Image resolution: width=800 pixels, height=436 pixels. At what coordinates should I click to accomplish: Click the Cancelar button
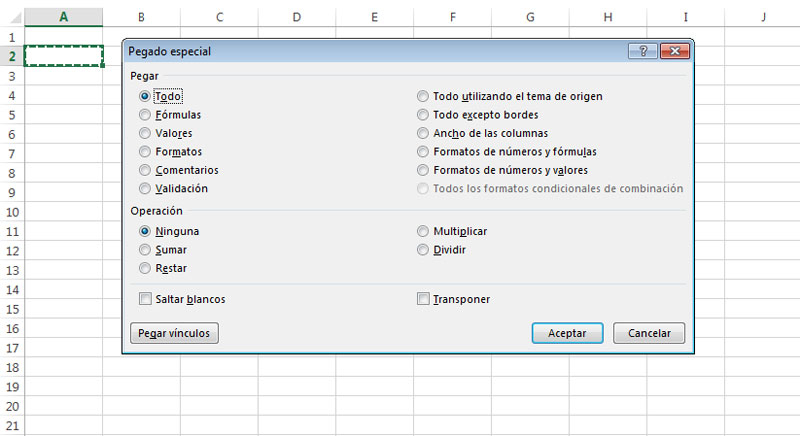coord(649,333)
